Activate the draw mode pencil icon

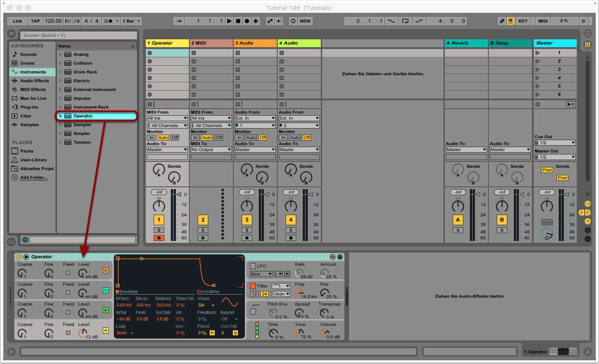(x=502, y=21)
